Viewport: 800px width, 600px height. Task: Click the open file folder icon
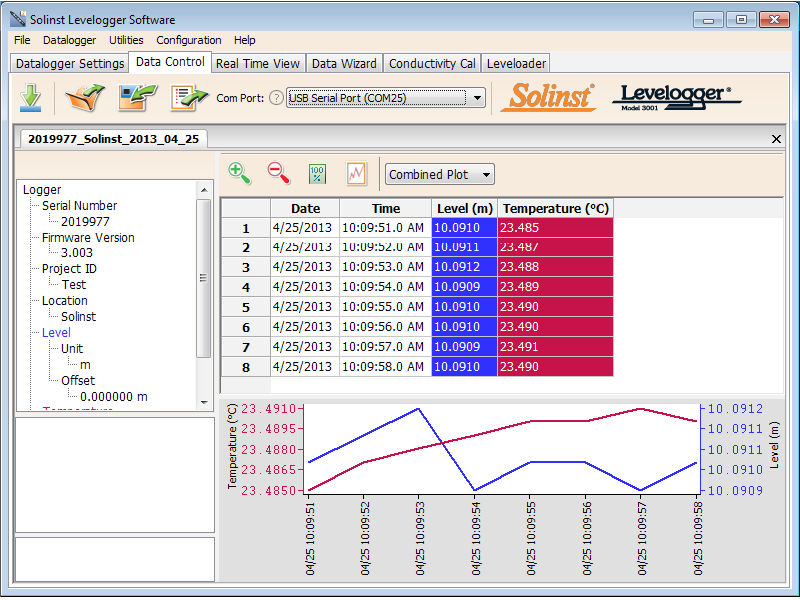coord(85,97)
